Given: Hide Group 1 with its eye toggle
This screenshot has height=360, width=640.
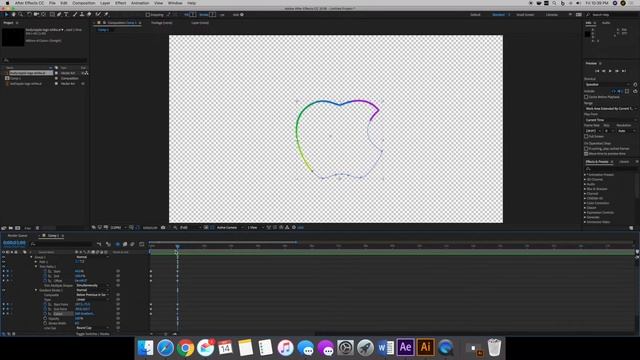Looking at the screenshot, I should pos(4,257).
